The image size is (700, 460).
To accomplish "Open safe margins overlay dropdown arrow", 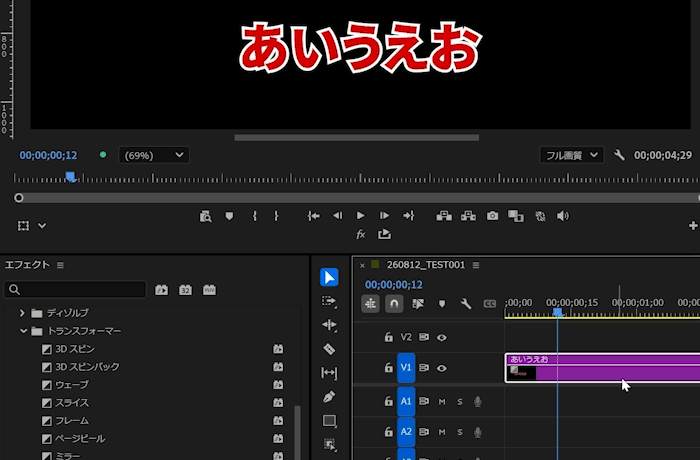I will click(x=42, y=226).
